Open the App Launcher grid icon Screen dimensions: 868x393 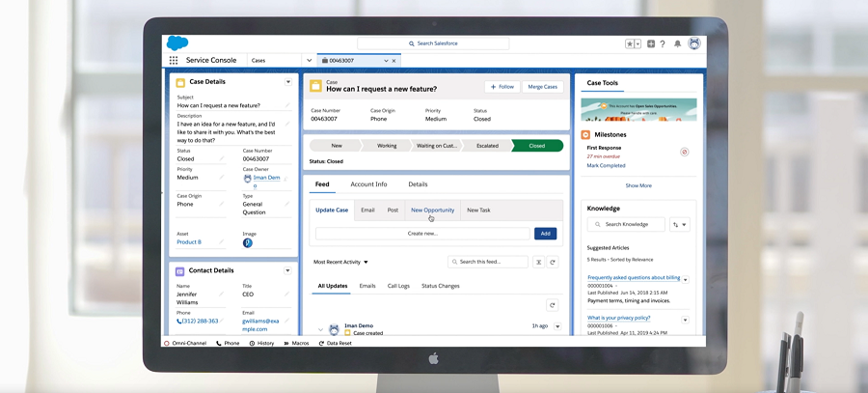174,60
